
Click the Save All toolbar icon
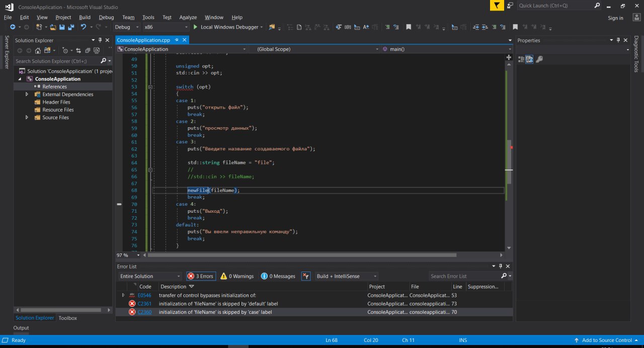(70, 27)
